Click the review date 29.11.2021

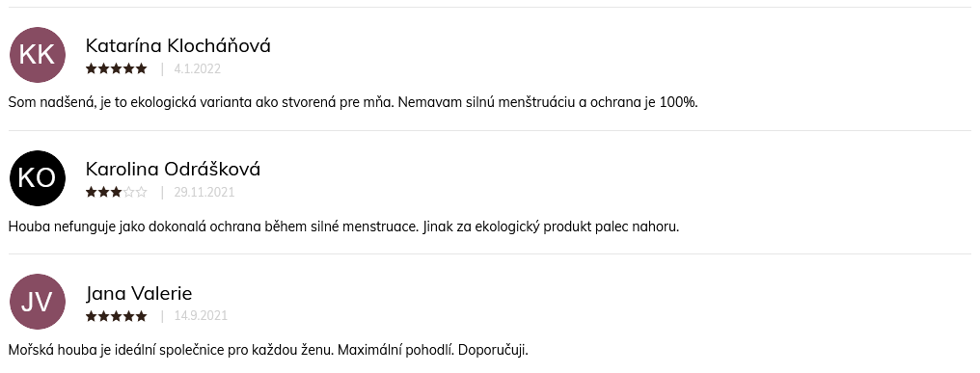coord(204,193)
